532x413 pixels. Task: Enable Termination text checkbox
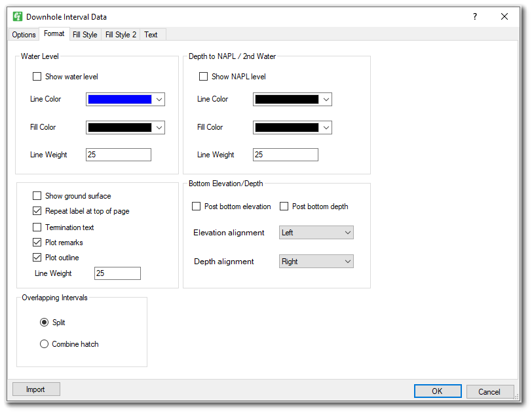[x=37, y=227]
